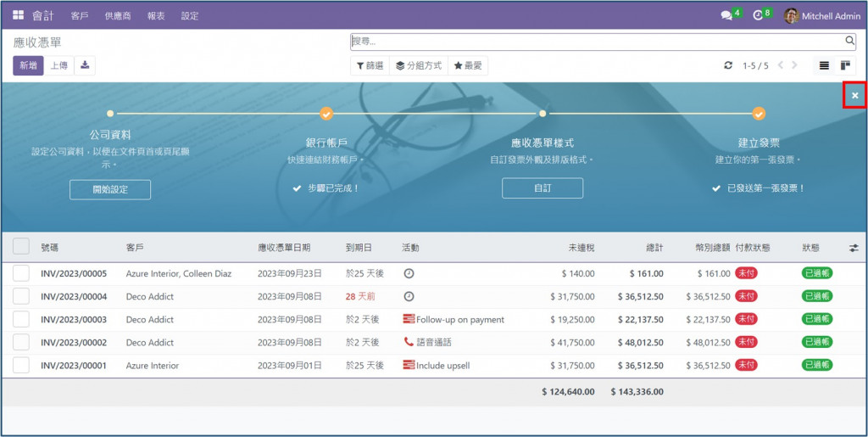Go to previous page arrow
Viewport: 868px width, 437px height.
pos(781,65)
